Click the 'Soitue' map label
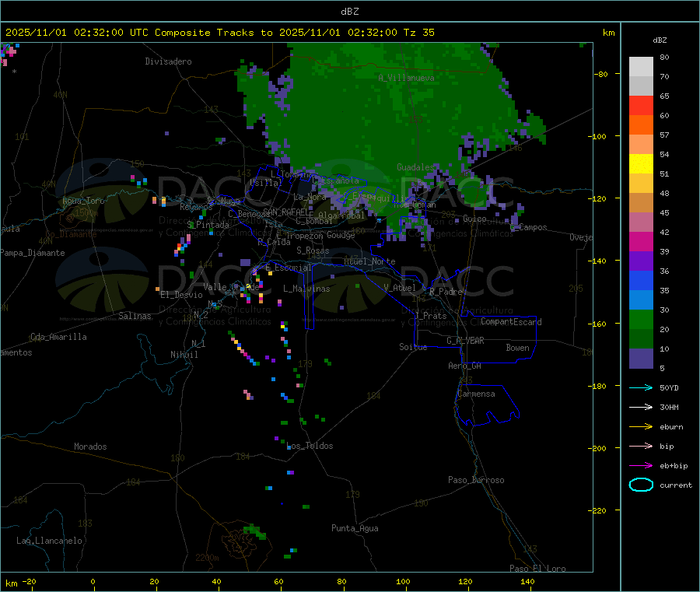Viewport: 700px width, 592px height. point(413,347)
